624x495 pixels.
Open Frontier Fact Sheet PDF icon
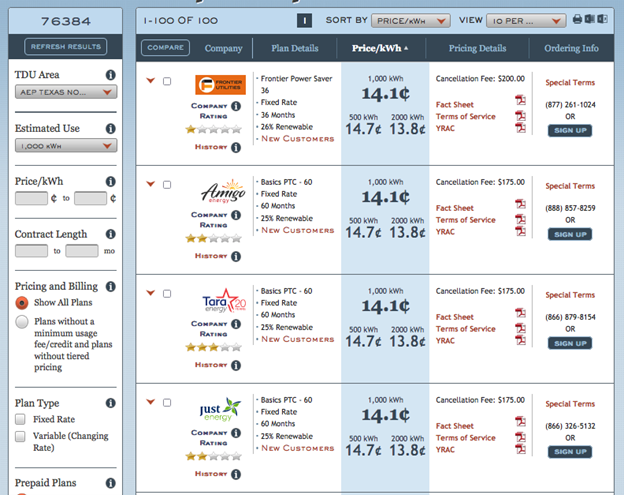[521, 100]
